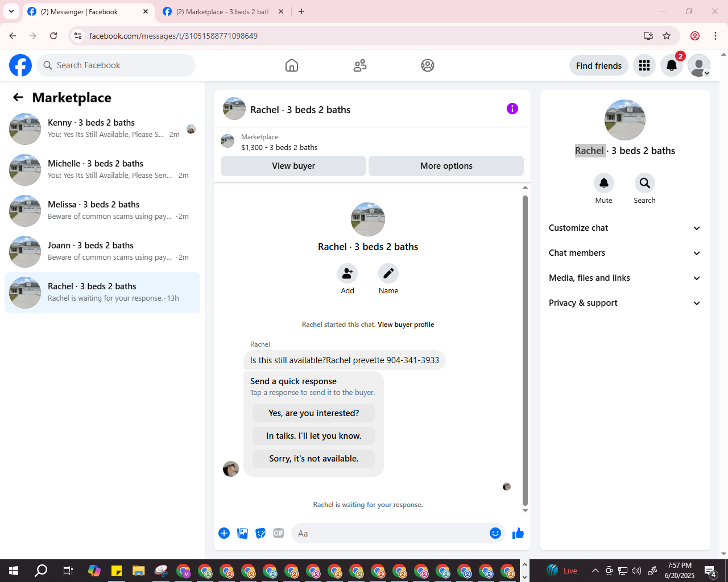The width and height of the screenshot is (728, 582).
Task: Open the Groups icon in top navigation
Action: tap(428, 65)
